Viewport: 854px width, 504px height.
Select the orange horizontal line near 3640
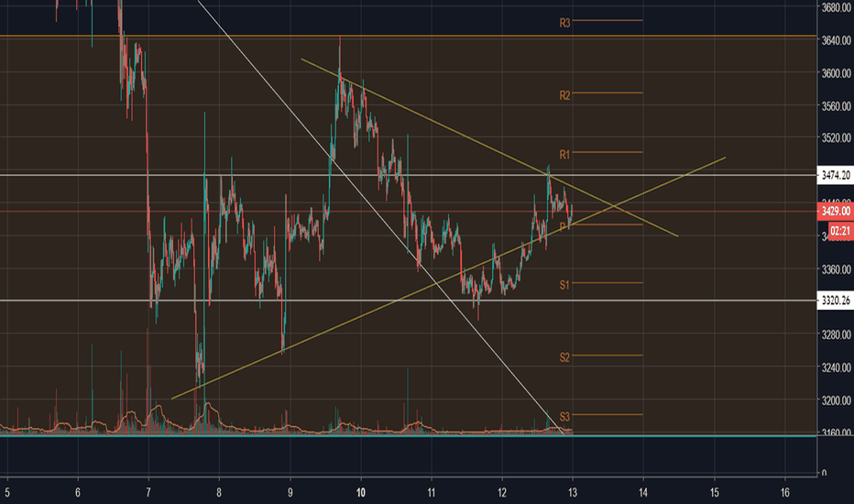click(x=409, y=36)
